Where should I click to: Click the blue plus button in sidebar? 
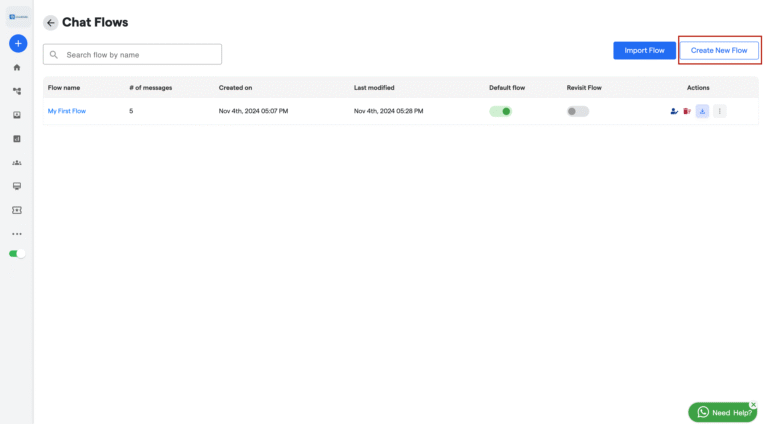click(17, 44)
